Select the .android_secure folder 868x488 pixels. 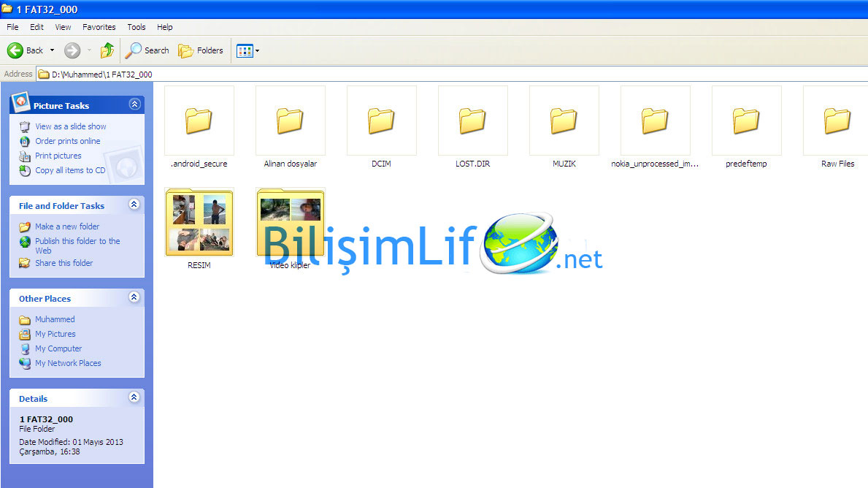click(199, 121)
